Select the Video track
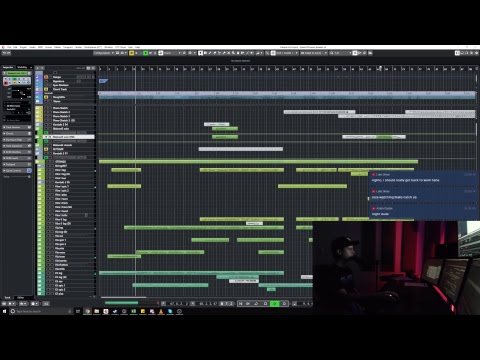This screenshot has width=480, height=360. [57, 101]
